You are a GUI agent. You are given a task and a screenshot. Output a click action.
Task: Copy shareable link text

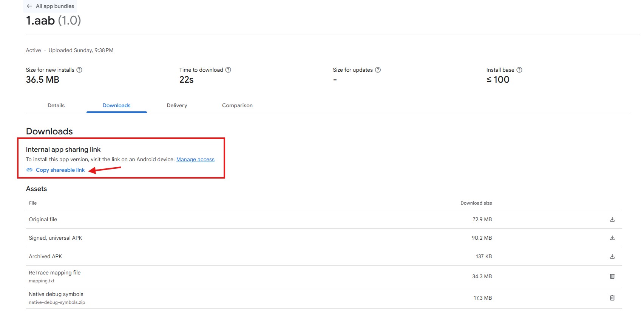(60, 170)
